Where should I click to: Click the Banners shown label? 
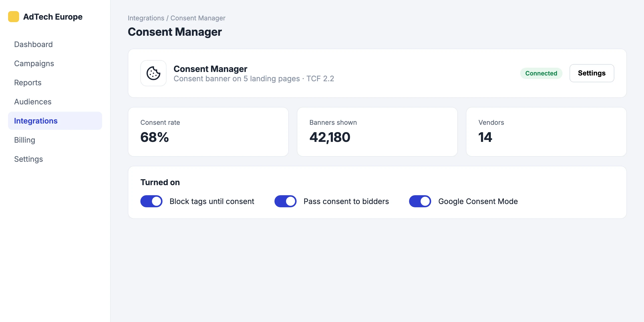tap(333, 123)
